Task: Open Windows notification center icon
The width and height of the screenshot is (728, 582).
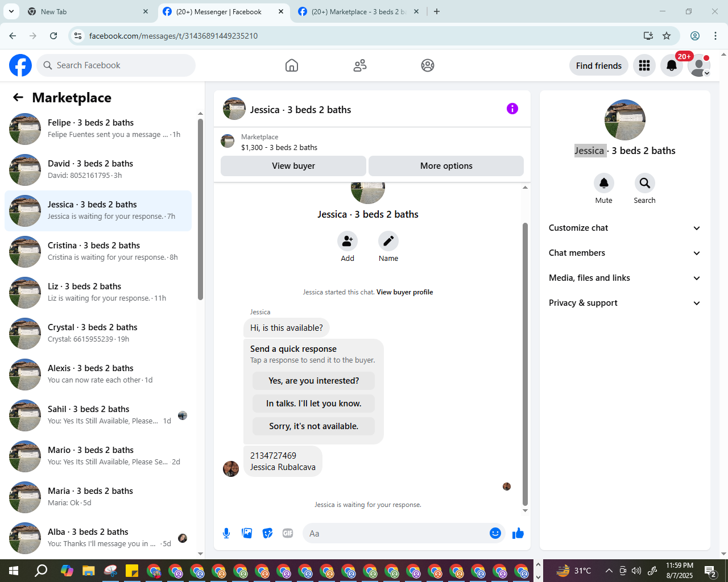Action: 710,571
